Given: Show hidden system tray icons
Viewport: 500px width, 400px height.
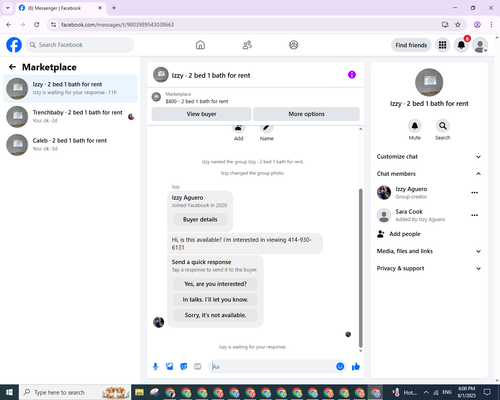Looking at the screenshot, I should pos(426,392).
